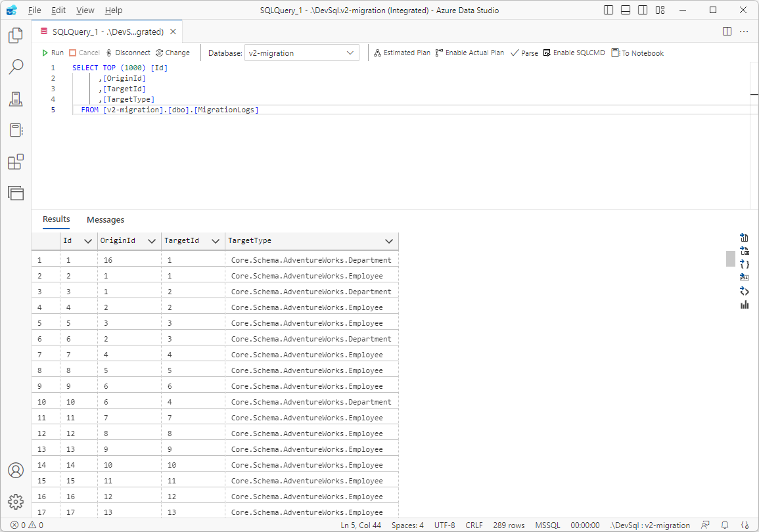This screenshot has height=532, width=759.
Task: Open the Source Control stamp icon
Action: click(x=16, y=99)
